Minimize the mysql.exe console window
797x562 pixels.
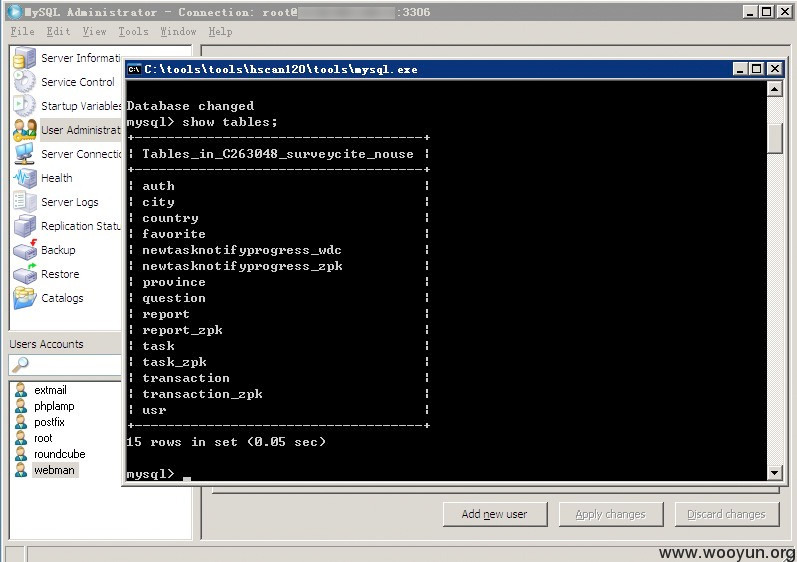(x=740, y=69)
